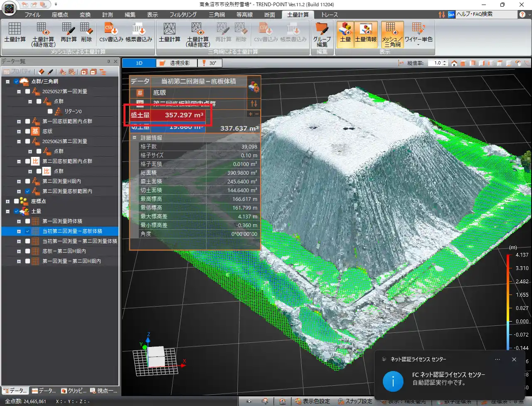
Task: Toggle the 土量情報 display icon
Action: [366, 32]
